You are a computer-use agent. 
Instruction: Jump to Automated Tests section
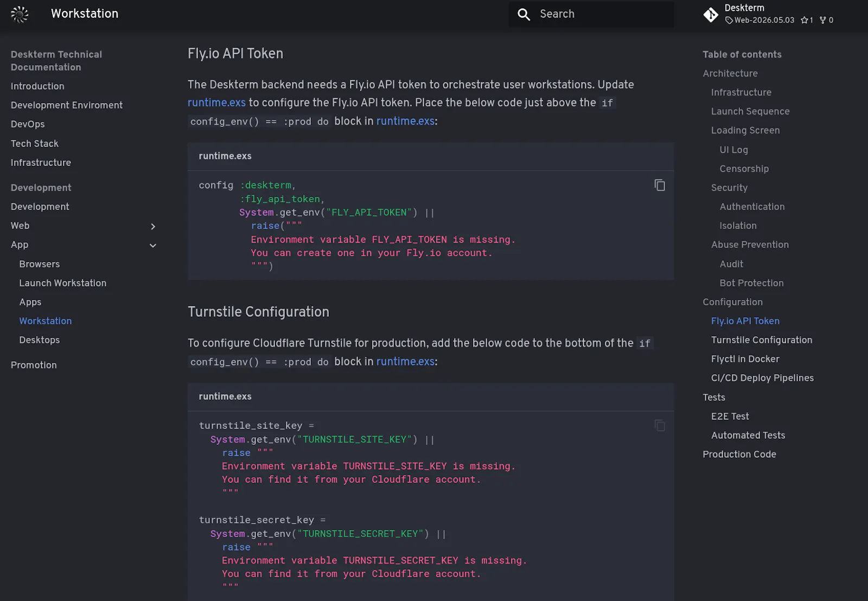coord(748,436)
